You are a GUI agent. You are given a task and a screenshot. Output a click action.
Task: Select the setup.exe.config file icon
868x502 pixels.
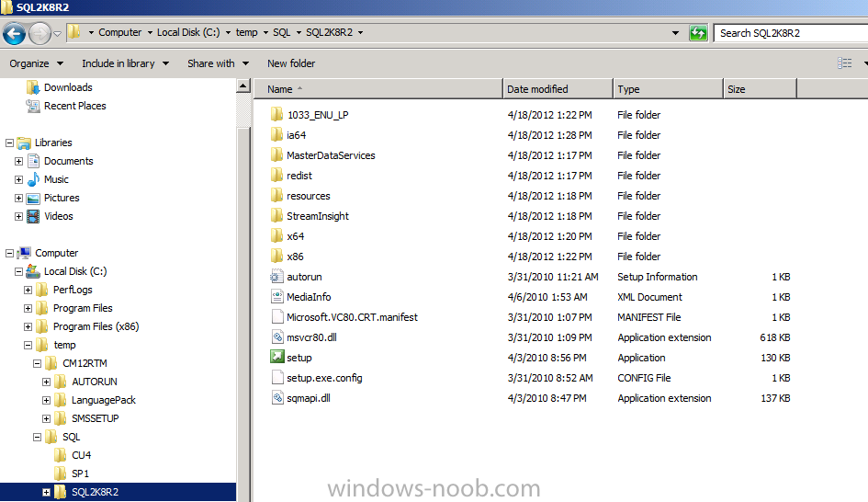276,377
